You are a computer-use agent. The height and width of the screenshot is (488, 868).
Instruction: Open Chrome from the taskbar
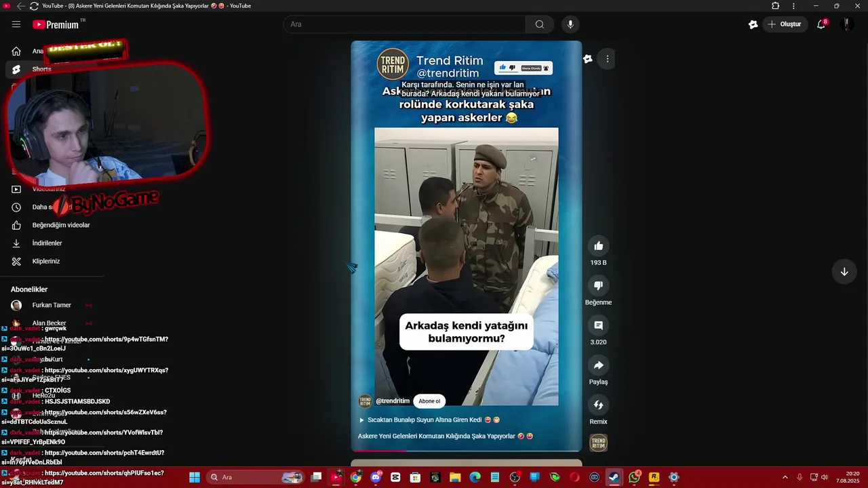coord(356,477)
